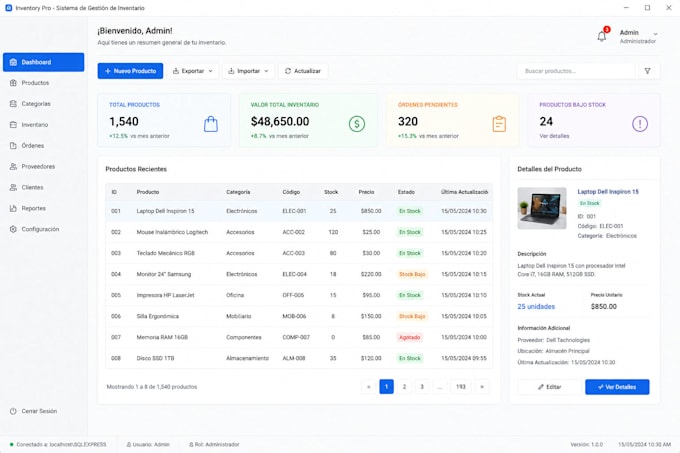The image size is (680, 453).
Task: Click the Categoría column header
Action: click(x=238, y=192)
